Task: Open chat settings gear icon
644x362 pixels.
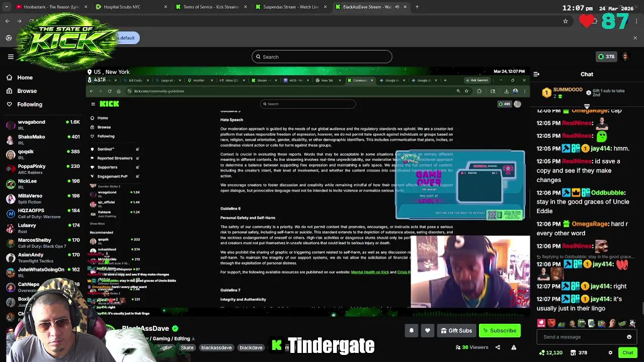Action: point(610,352)
